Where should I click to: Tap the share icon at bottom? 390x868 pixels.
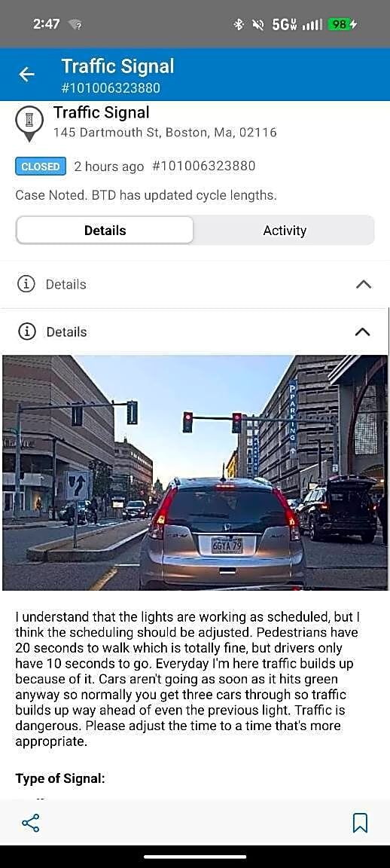[x=30, y=823]
